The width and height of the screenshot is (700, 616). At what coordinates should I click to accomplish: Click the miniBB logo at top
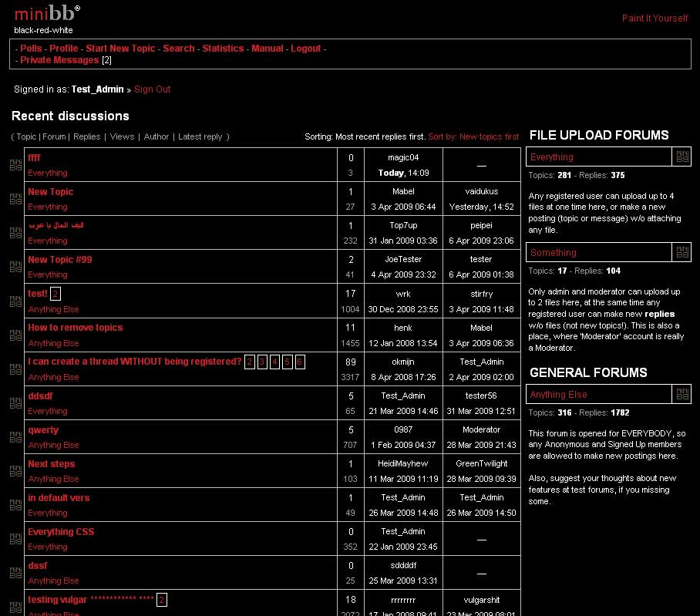[47, 13]
